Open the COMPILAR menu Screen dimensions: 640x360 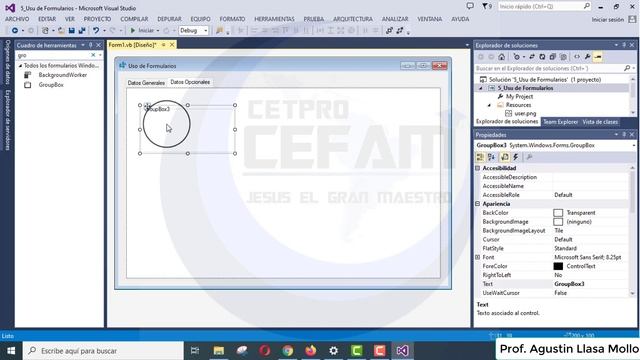[x=134, y=19]
